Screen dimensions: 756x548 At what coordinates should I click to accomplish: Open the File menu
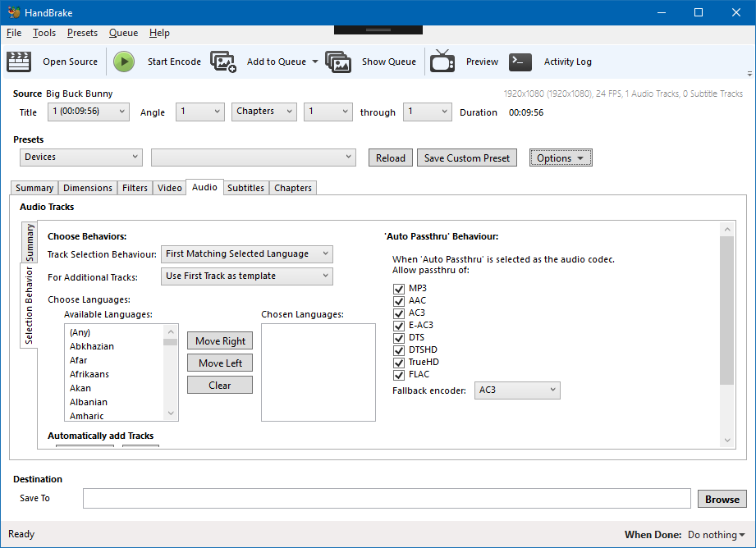14,33
